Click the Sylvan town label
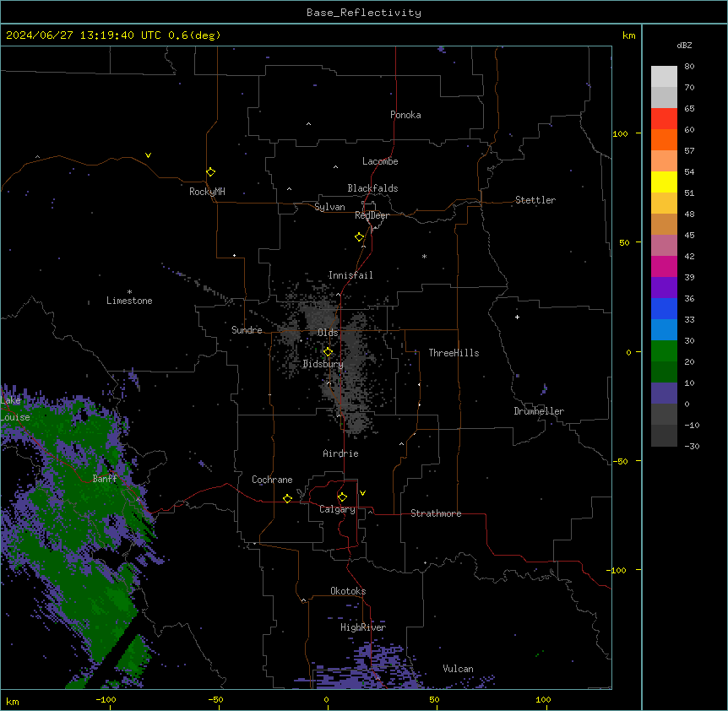This screenshot has width=728, height=711. (x=329, y=207)
